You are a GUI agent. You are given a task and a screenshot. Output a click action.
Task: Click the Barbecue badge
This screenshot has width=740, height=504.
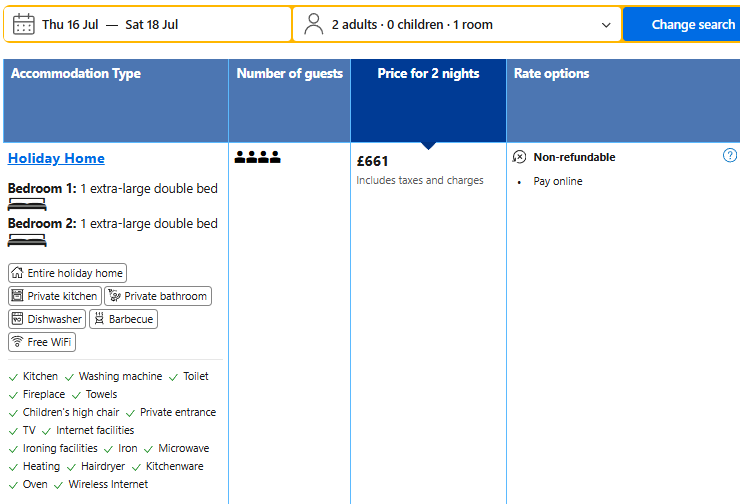(123, 319)
